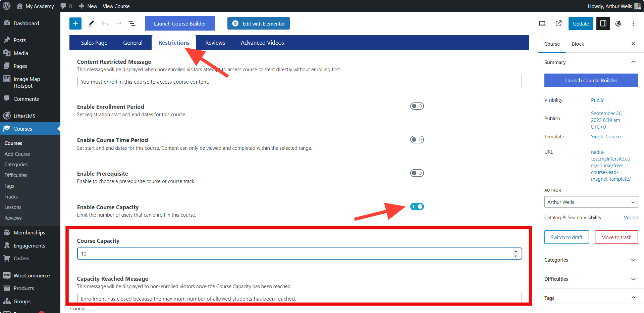Click the Update button
This screenshot has width=644, height=313.
(581, 24)
